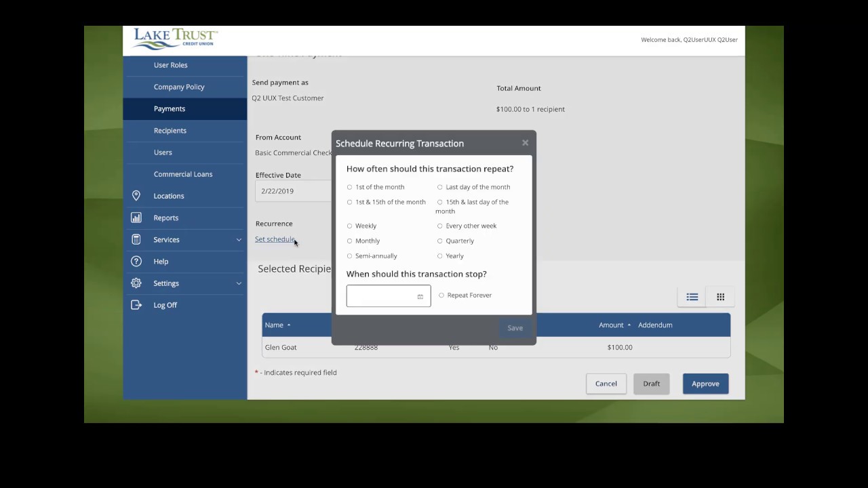
Task: Choose Quarterly recurrence
Action: click(x=440, y=241)
